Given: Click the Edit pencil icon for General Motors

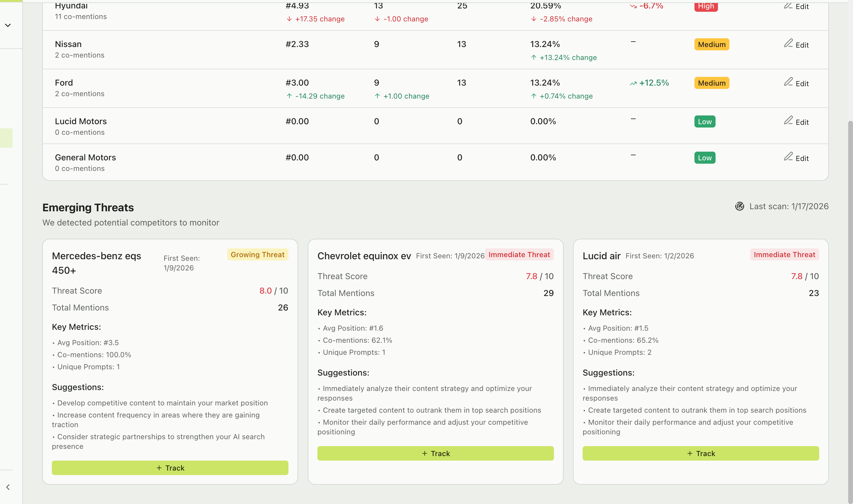Looking at the screenshot, I should click(788, 156).
